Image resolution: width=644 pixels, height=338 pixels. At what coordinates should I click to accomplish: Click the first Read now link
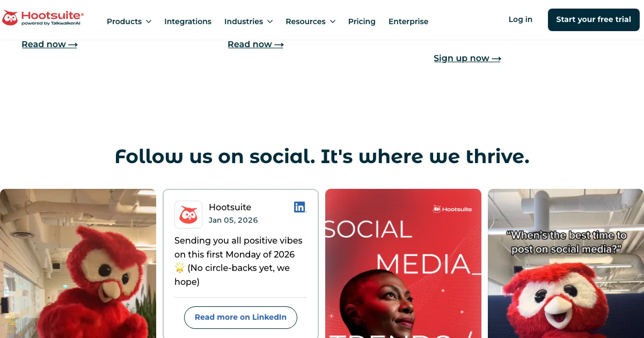click(x=49, y=45)
